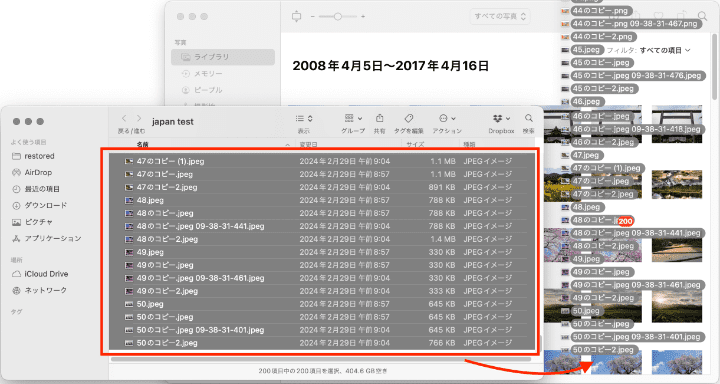Click the 1.4 MB size cell

(x=443, y=239)
